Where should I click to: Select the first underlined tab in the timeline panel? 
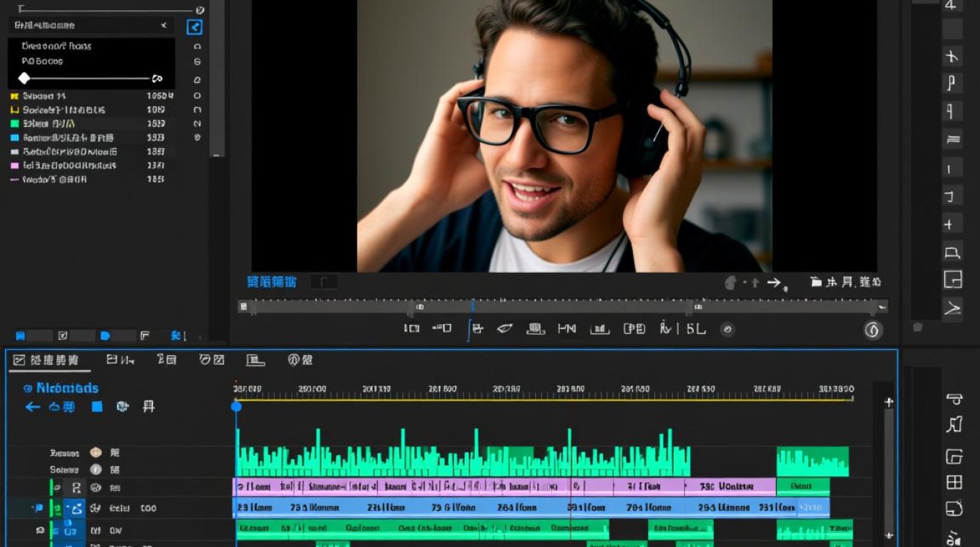46,360
